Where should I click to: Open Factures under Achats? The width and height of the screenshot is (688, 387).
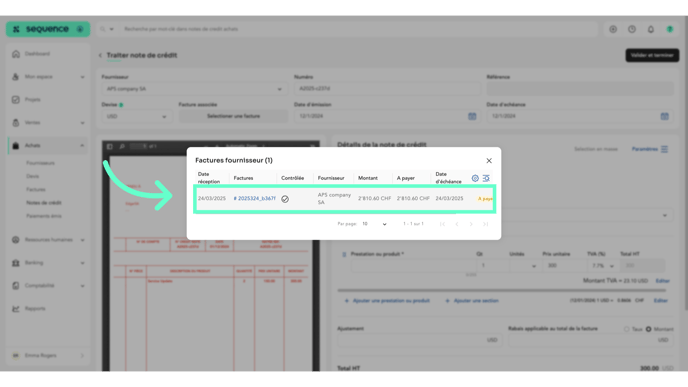36,189
